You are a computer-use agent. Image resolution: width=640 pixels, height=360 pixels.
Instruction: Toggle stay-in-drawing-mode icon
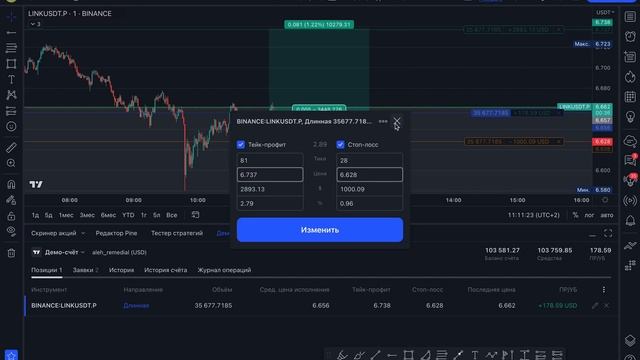click(11, 200)
